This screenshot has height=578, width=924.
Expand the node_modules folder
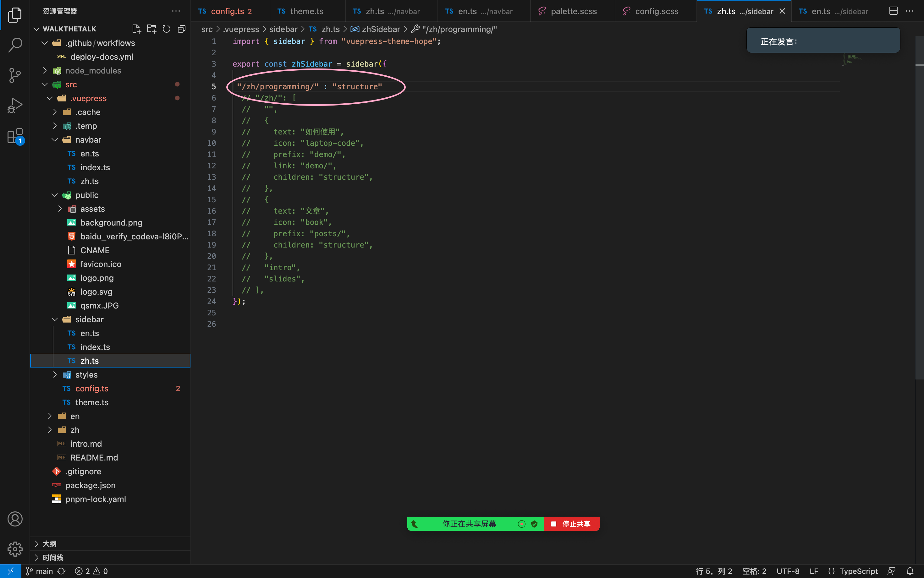pos(45,70)
